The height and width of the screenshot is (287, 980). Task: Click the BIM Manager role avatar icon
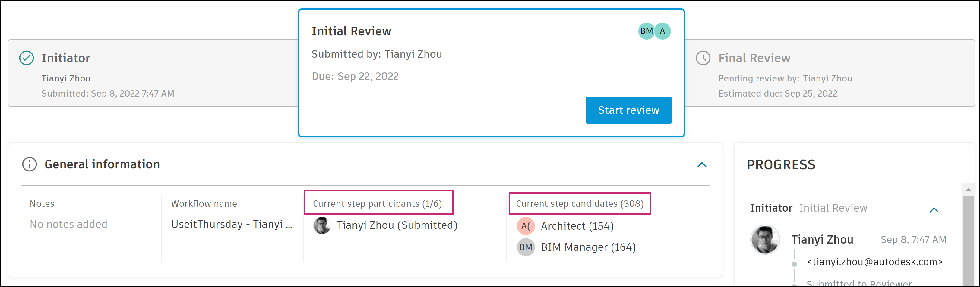(525, 247)
